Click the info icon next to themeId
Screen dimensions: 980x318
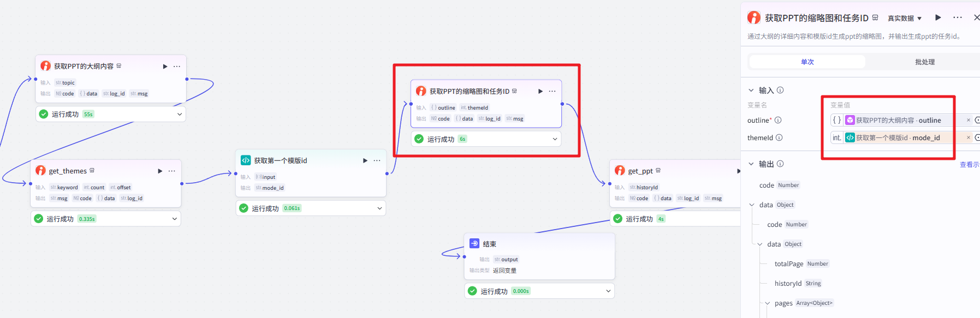click(779, 138)
